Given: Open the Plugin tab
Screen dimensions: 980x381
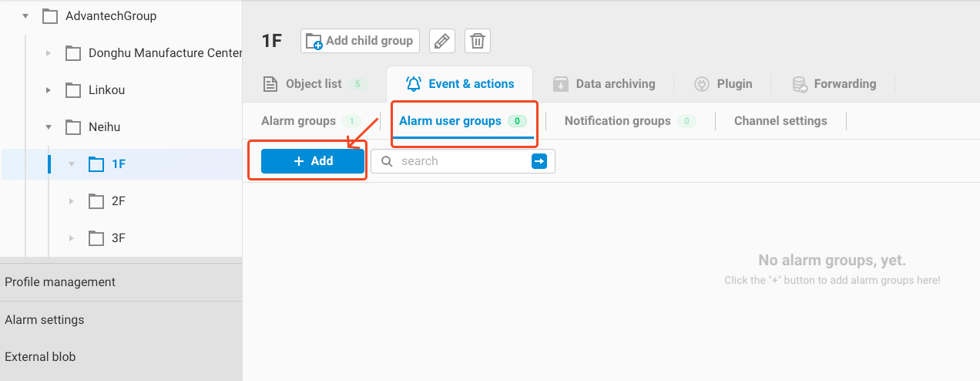Looking at the screenshot, I should (x=723, y=84).
